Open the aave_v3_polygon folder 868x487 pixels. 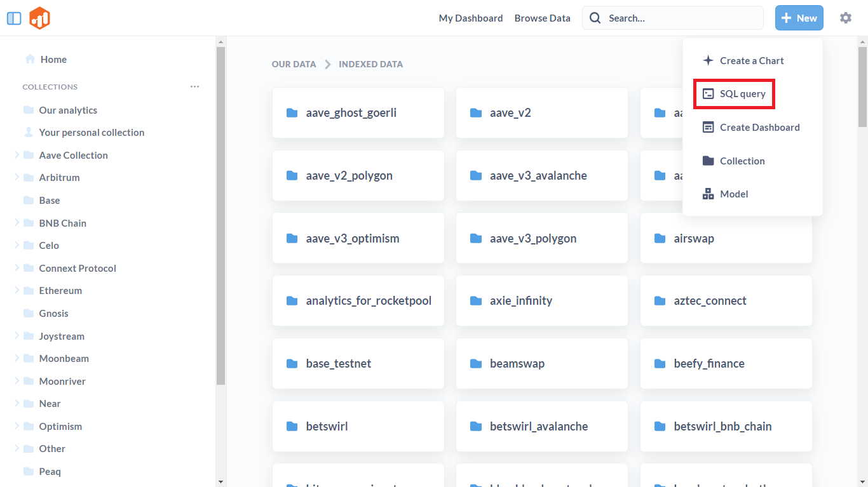(542, 239)
